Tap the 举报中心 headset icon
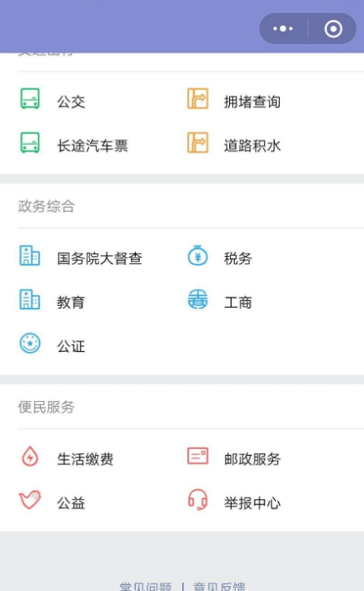The image size is (364, 591). pos(197,500)
